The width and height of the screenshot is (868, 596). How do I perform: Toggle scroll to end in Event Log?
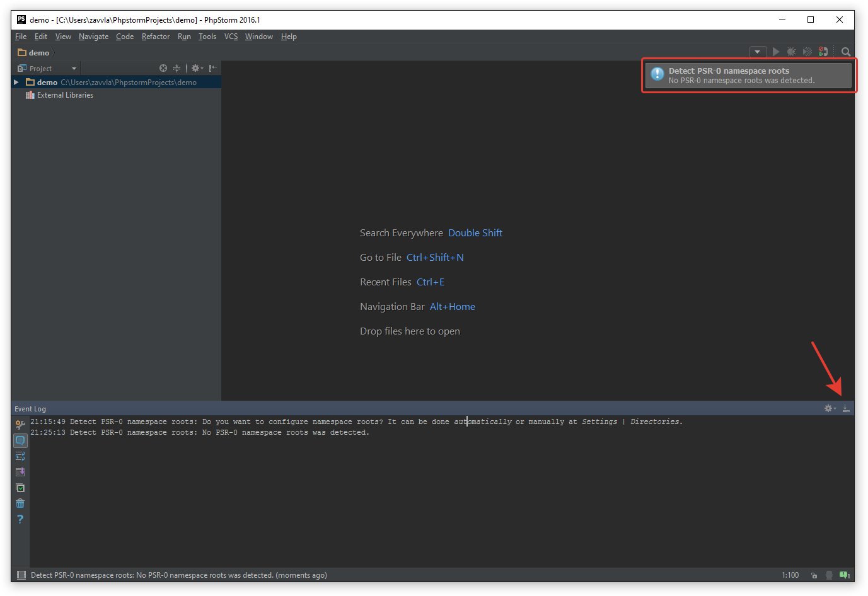(20, 472)
